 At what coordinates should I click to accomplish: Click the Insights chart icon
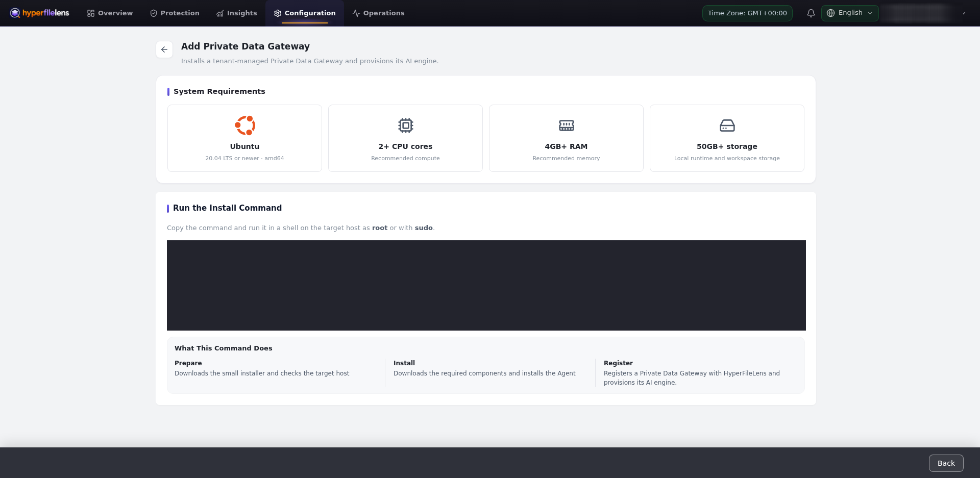tap(220, 13)
